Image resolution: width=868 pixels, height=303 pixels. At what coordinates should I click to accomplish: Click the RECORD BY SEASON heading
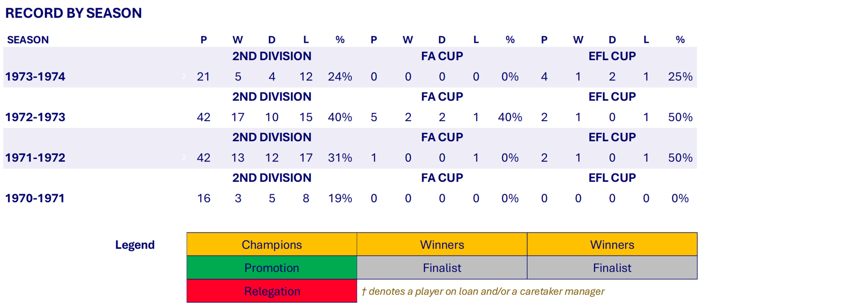[x=73, y=13]
